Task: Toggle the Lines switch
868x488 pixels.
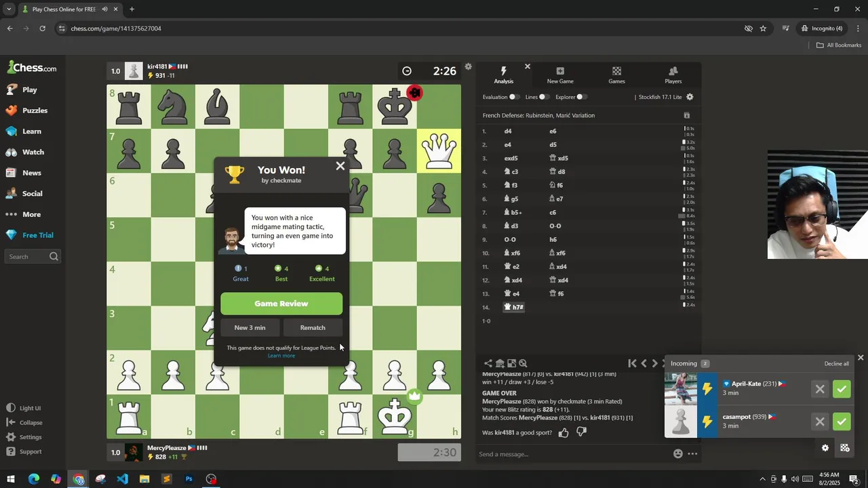Action: pos(544,97)
